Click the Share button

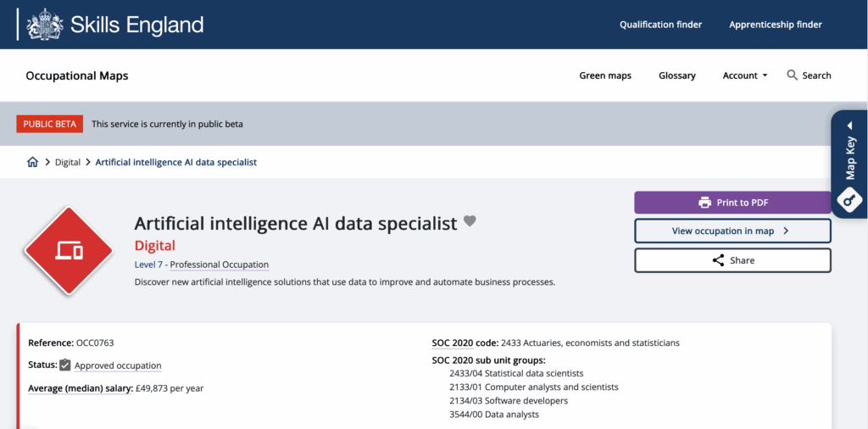click(732, 260)
